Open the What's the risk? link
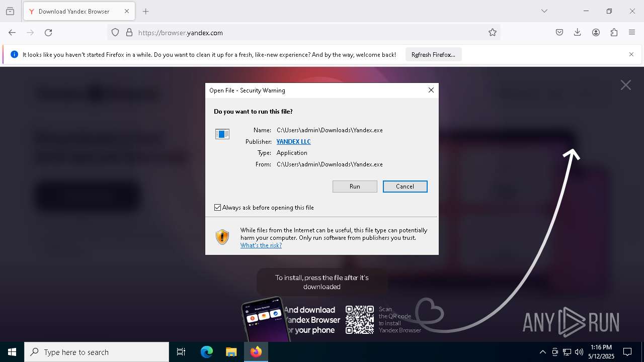The image size is (644, 362). [261, 245]
